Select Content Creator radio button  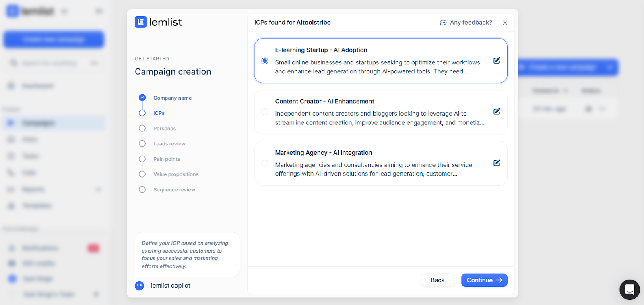click(x=265, y=112)
